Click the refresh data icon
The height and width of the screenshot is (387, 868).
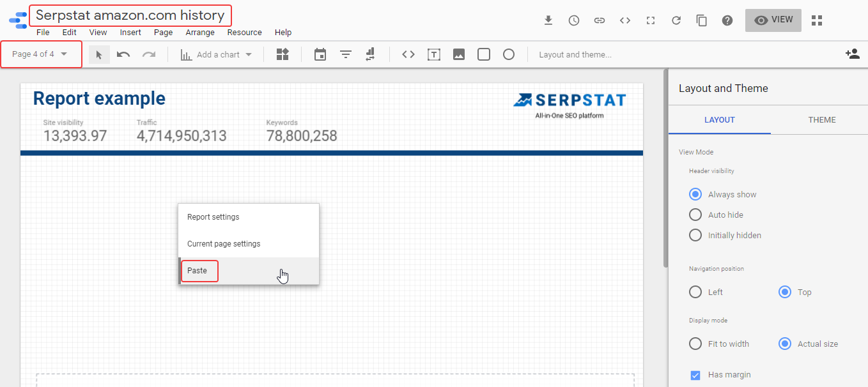(676, 20)
